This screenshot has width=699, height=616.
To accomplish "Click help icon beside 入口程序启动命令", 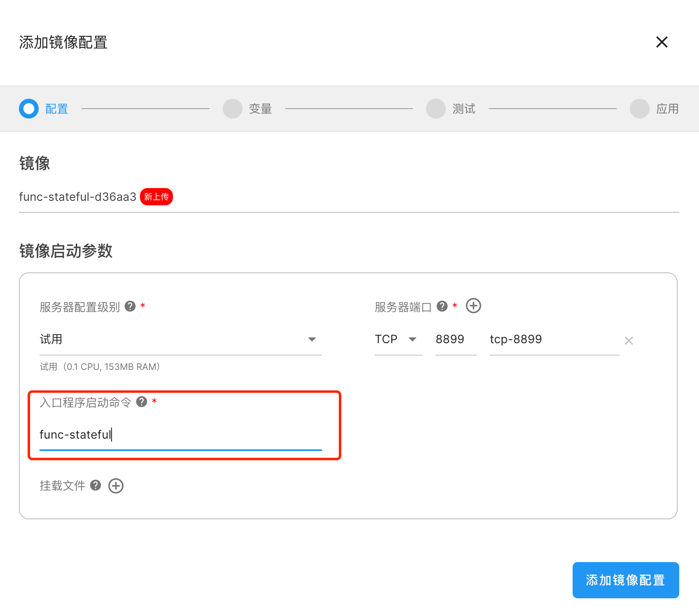I will point(142,402).
